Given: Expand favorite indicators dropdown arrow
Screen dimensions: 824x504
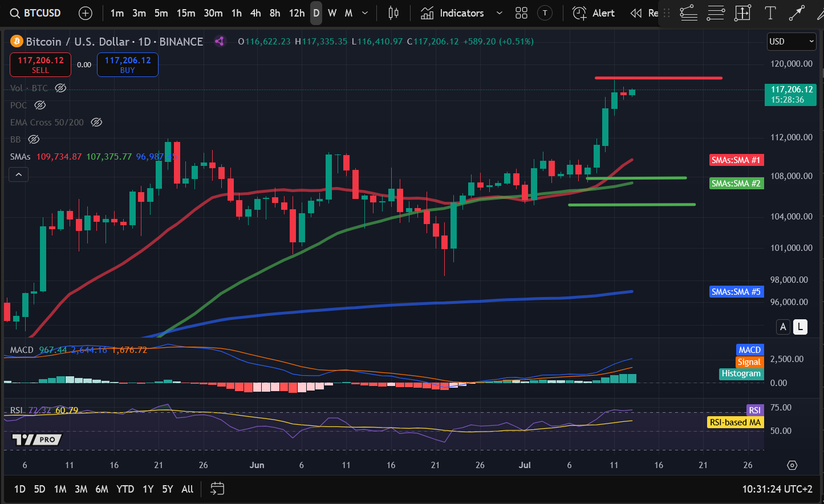Looking at the screenshot, I should coord(500,13).
